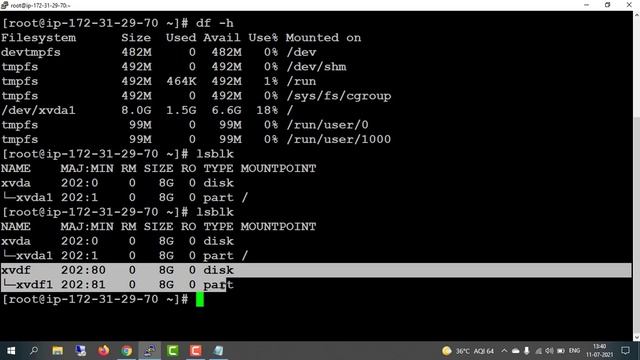Show hidden system tray icons

click(504, 351)
